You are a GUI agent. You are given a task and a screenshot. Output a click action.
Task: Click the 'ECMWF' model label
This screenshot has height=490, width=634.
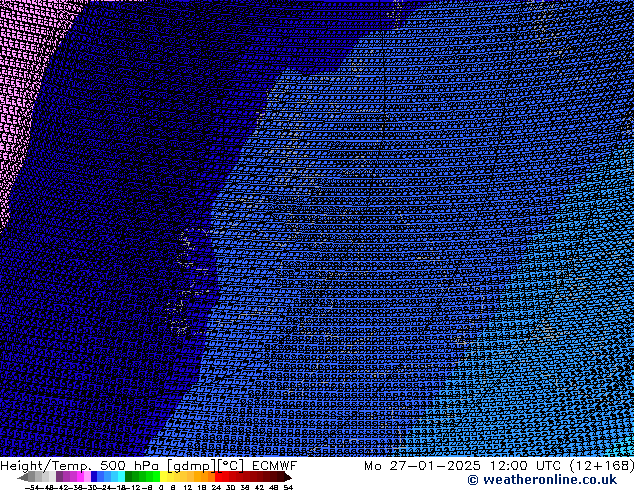[275, 466]
